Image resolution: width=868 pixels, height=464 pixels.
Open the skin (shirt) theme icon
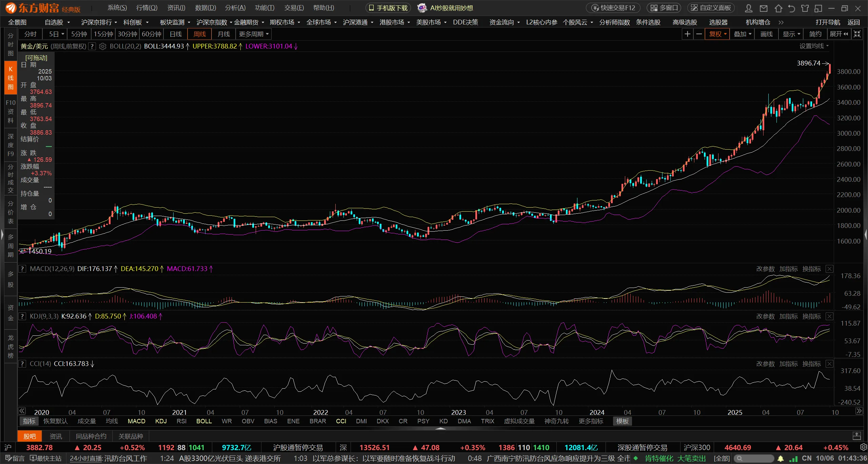tap(805, 8)
